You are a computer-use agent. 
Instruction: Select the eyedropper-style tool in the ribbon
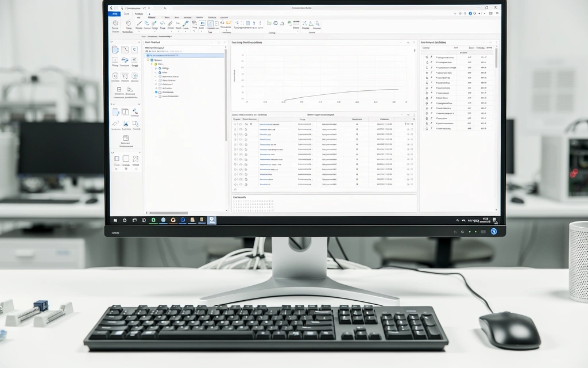(x=185, y=24)
